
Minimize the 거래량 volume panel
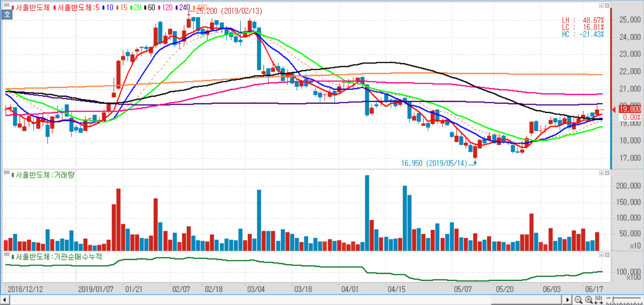pyautogui.click(x=601, y=172)
